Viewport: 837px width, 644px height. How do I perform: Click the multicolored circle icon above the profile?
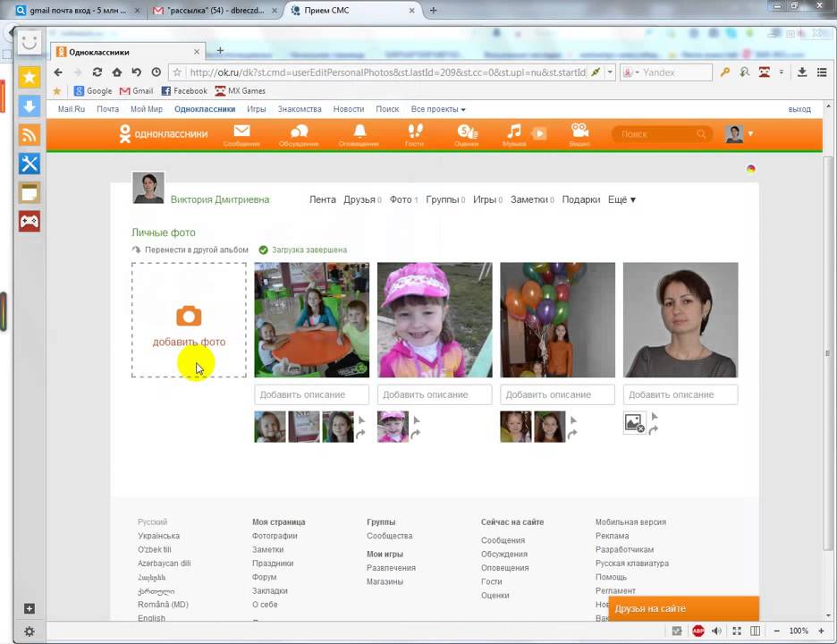[x=751, y=169]
